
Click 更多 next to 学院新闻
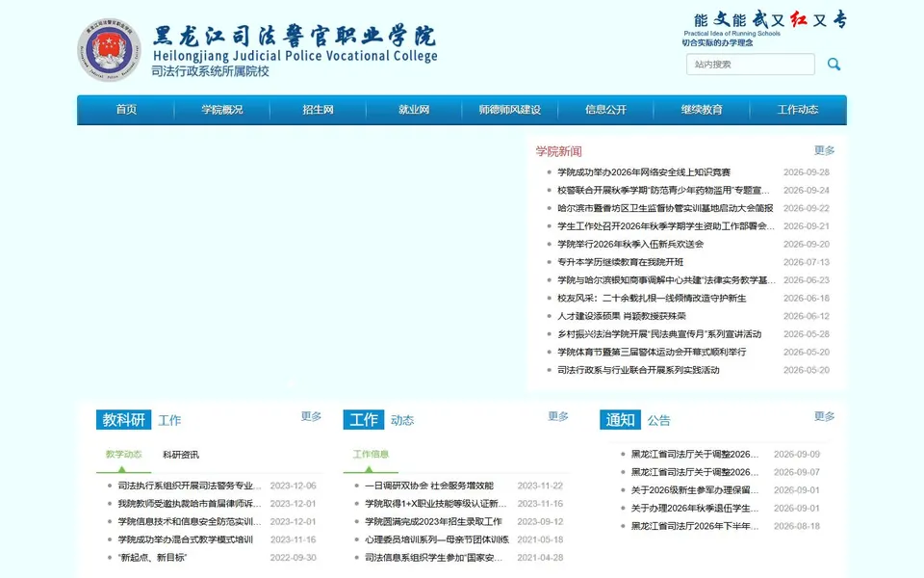(x=825, y=150)
